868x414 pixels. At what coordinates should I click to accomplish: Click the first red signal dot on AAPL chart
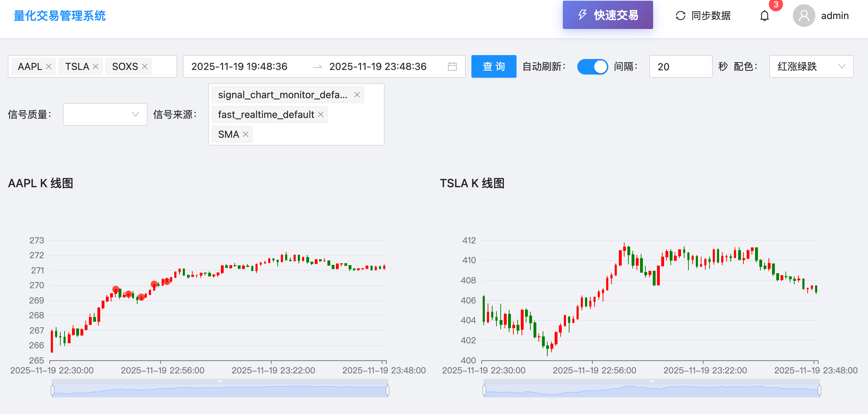116,289
